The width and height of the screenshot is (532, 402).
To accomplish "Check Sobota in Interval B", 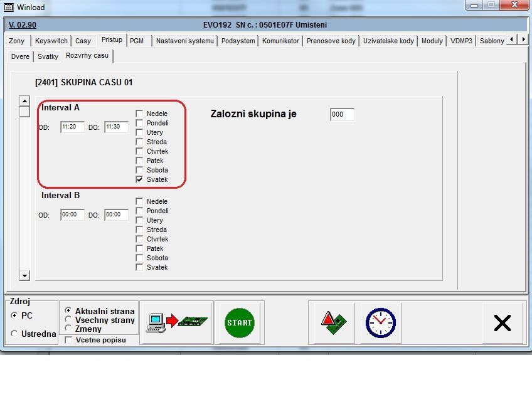I will pyautogui.click(x=139, y=258).
